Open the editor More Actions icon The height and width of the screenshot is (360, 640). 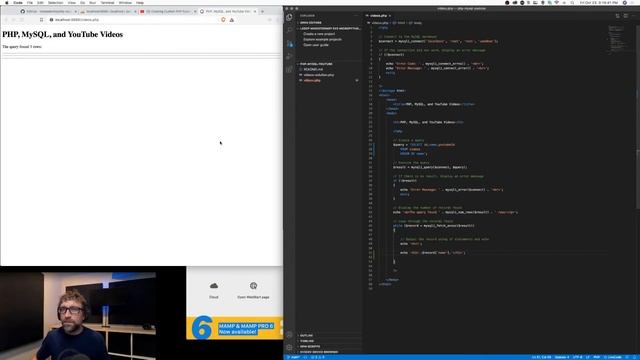pyautogui.click(x=634, y=16)
